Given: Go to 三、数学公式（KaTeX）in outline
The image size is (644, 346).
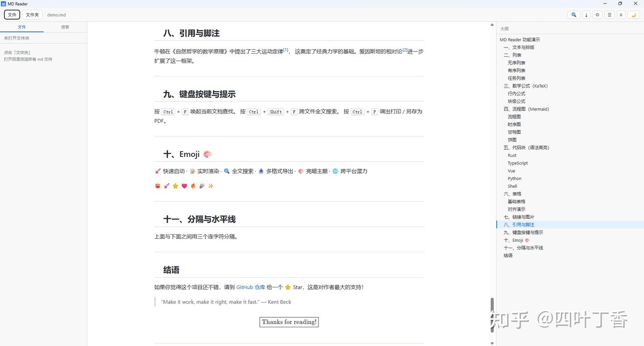Looking at the screenshot, I should 525,86.
